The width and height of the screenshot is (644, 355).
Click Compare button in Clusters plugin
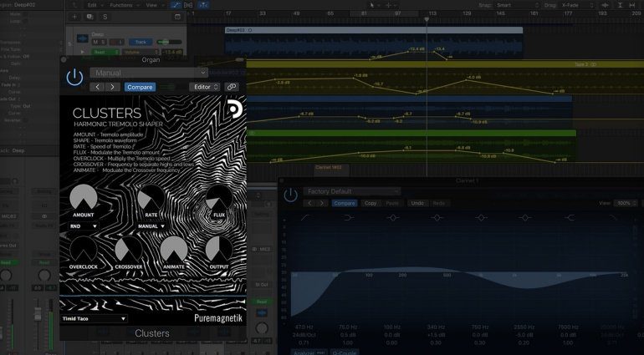(x=140, y=87)
